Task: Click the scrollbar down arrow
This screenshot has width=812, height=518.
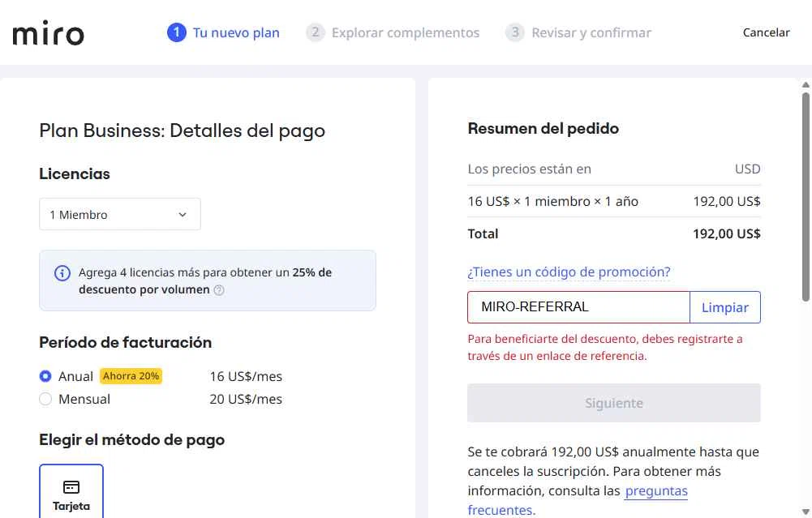Action: pyautogui.click(x=806, y=512)
